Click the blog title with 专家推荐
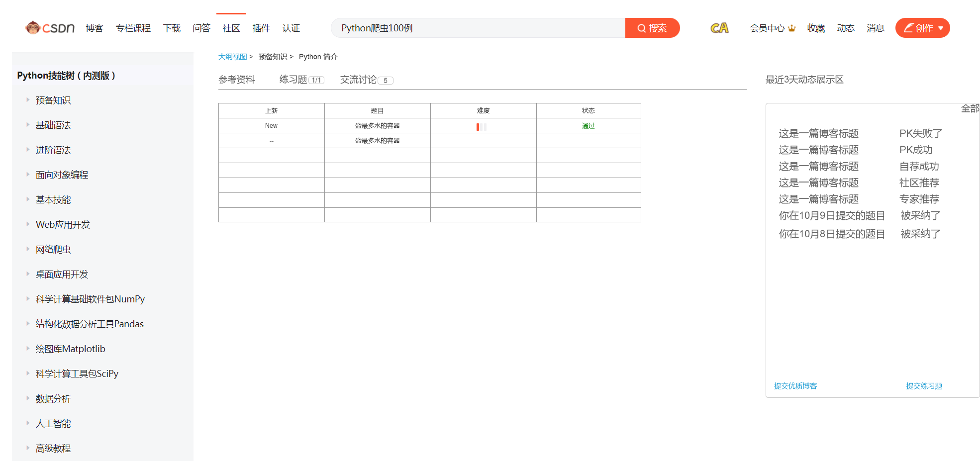The width and height of the screenshot is (980, 461). [x=819, y=199]
